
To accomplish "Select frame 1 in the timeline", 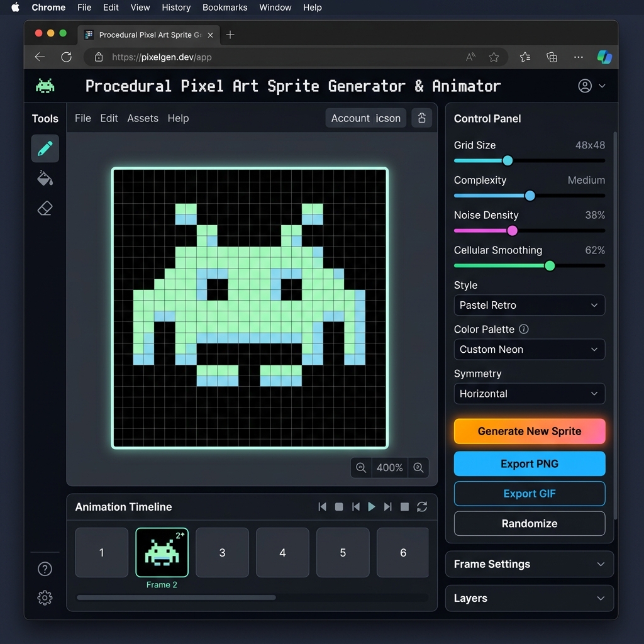I will [101, 552].
